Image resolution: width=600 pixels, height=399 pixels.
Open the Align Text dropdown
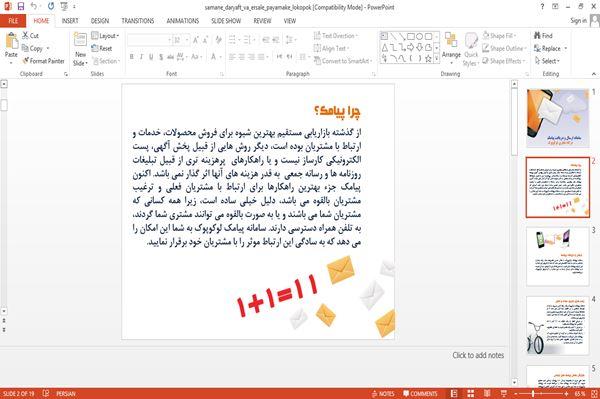click(x=331, y=49)
